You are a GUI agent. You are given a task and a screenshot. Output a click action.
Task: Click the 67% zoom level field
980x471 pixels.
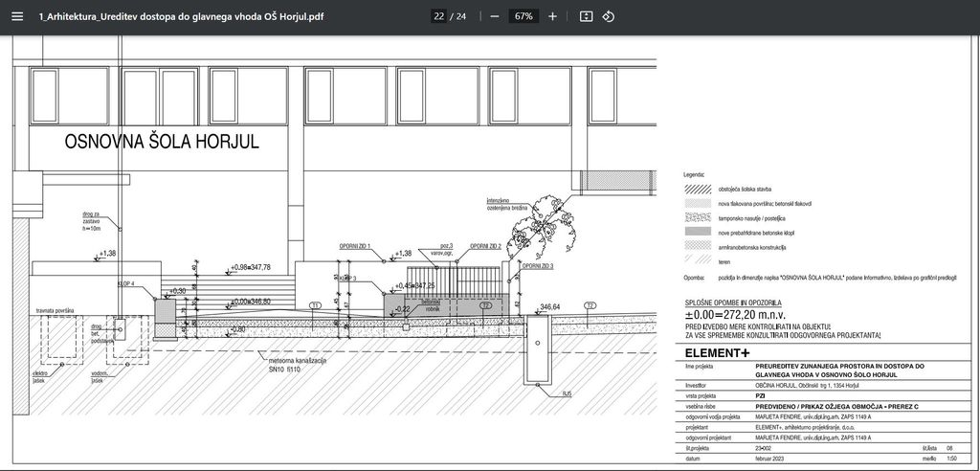pyautogui.click(x=523, y=16)
